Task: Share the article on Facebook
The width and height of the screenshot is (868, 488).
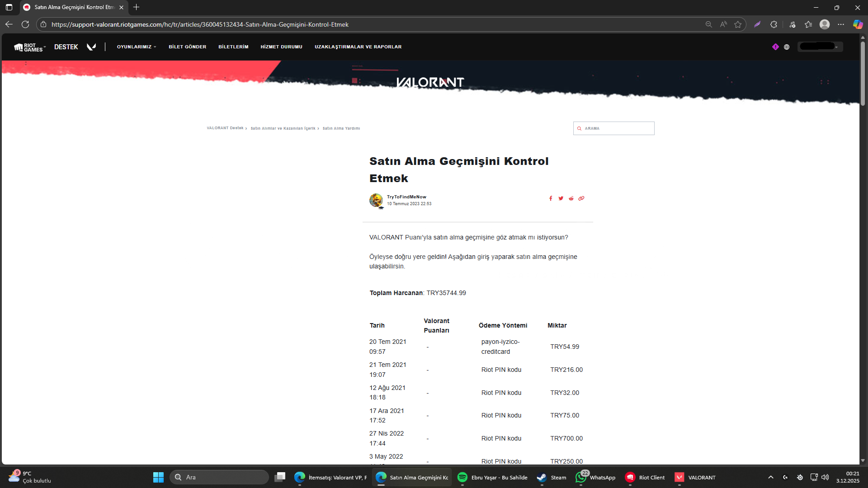Action: point(551,198)
